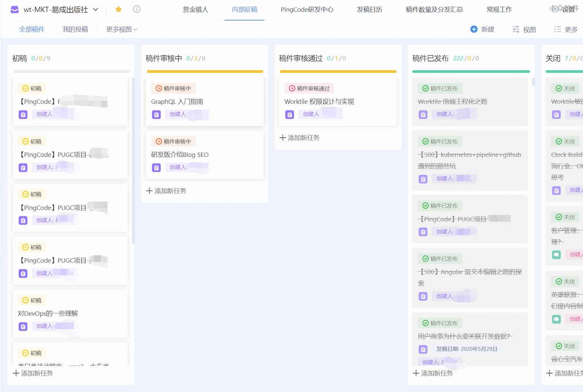
Task: Click the task type icon on GraphQL 入门指南
Action: coord(156,114)
